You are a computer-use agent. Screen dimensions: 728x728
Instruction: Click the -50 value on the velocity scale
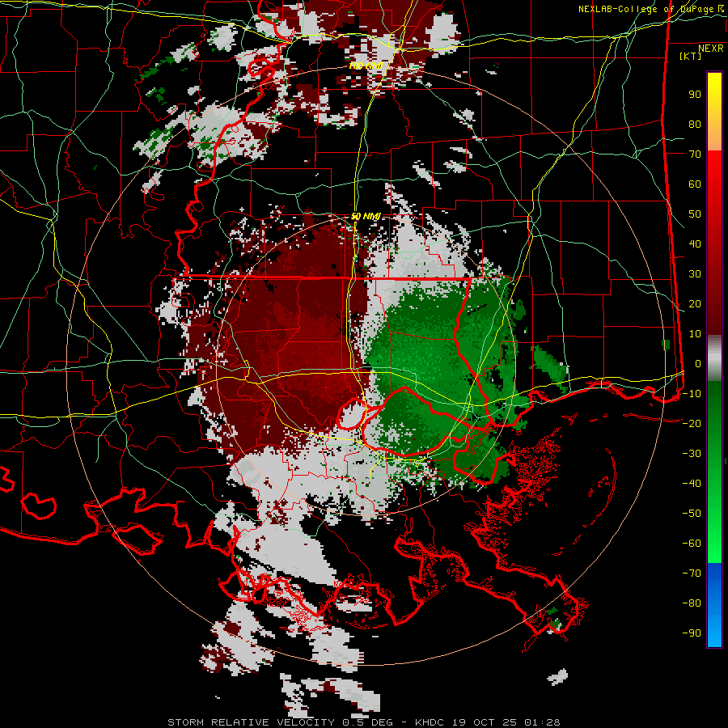(x=692, y=513)
